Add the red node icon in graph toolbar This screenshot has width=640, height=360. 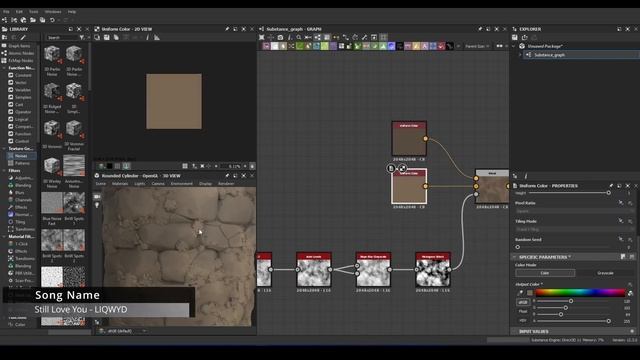[441, 46]
